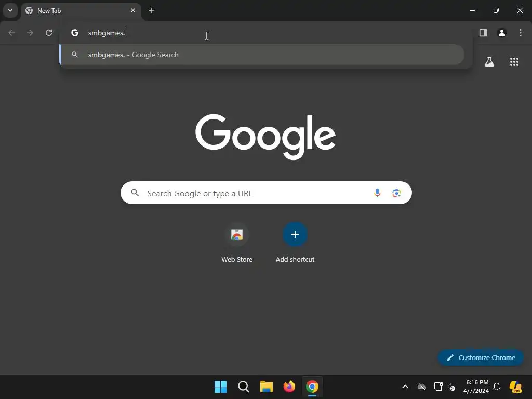Minimize the Chrome window
The width and height of the screenshot is (532, 399).
tap(472, 10)
